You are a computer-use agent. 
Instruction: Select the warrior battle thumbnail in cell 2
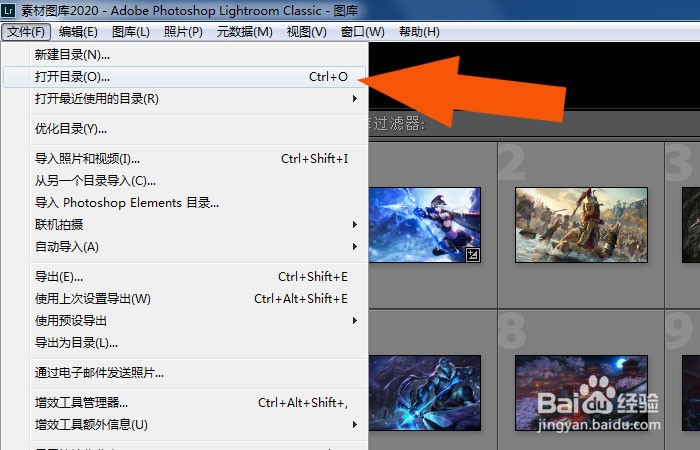pyautogui.click(x=581, y=225)
